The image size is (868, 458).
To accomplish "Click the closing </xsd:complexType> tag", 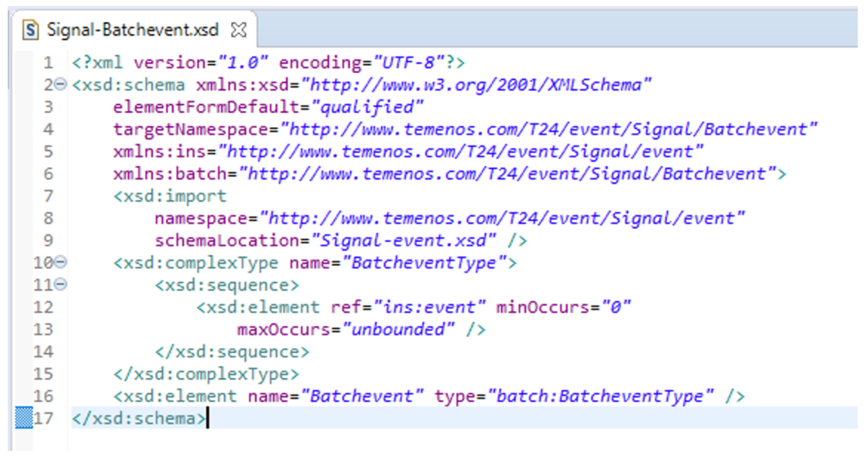I will tap(206, 374).
